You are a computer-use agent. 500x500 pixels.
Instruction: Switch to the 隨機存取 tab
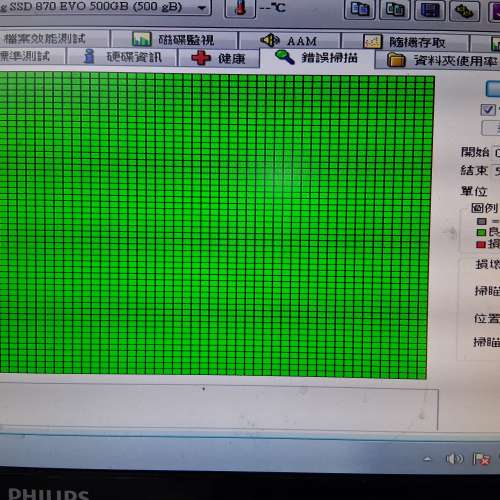[405, 42]
